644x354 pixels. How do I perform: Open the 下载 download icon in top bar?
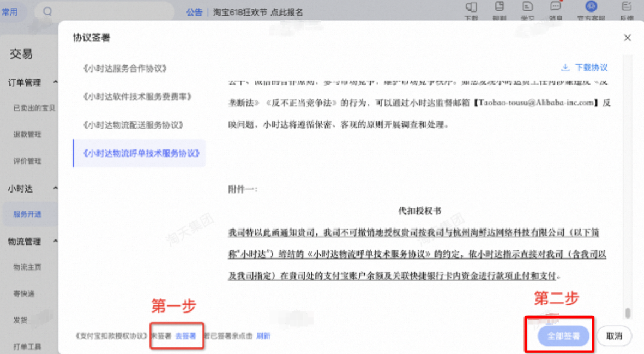(471, 7)
